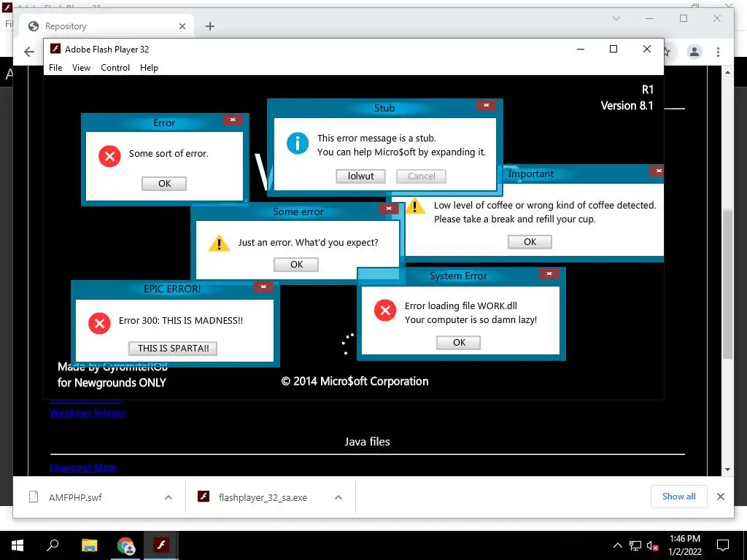Viewport: 747px width, 560px height.
Task: Click the yellow warning icon in Important dialog
Action: (x=415, y=206)
